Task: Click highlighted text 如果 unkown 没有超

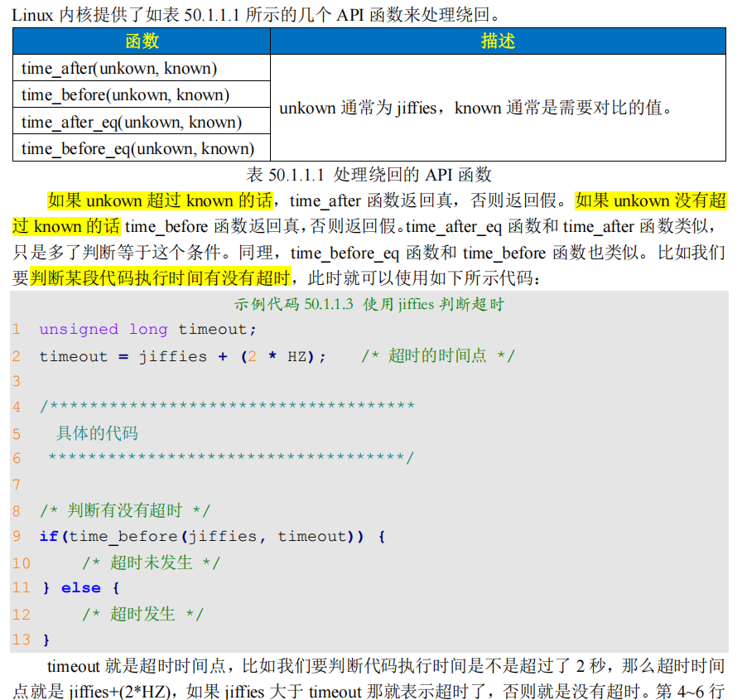Action: [650, 200]
